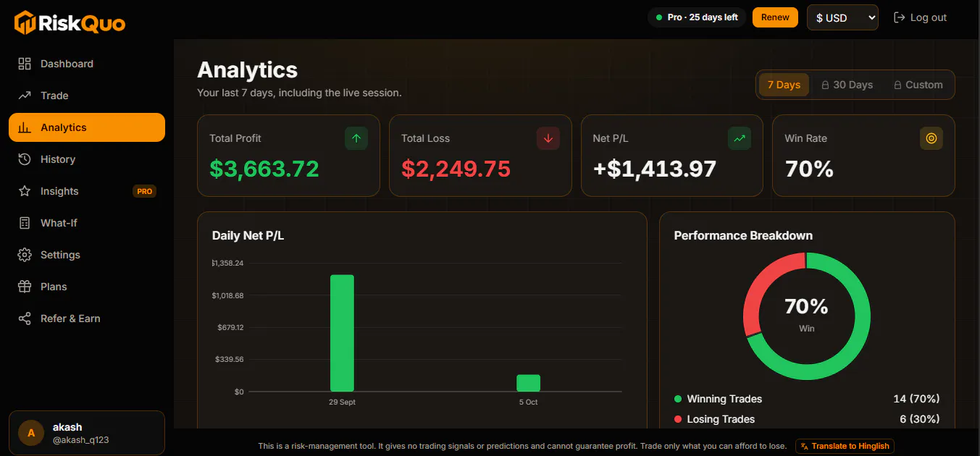This screenshot has width=980, height=456.
Task: Open the What-If menu item
Action: [87, 223]
